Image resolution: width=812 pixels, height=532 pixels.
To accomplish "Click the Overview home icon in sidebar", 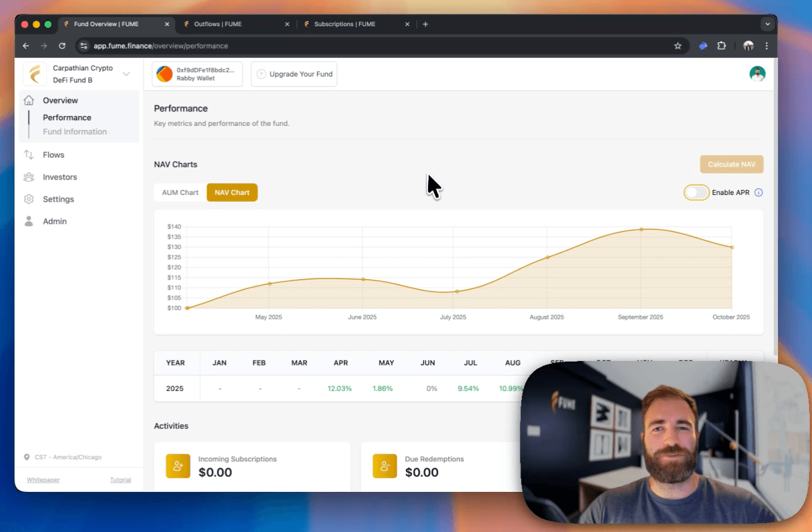I will point(29,100).
